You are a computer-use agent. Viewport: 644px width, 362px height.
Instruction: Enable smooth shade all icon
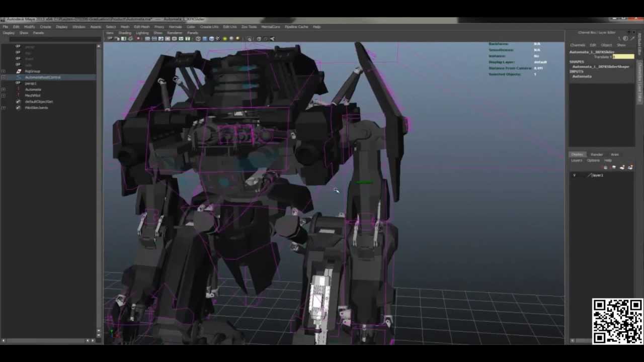coord(204,39)
